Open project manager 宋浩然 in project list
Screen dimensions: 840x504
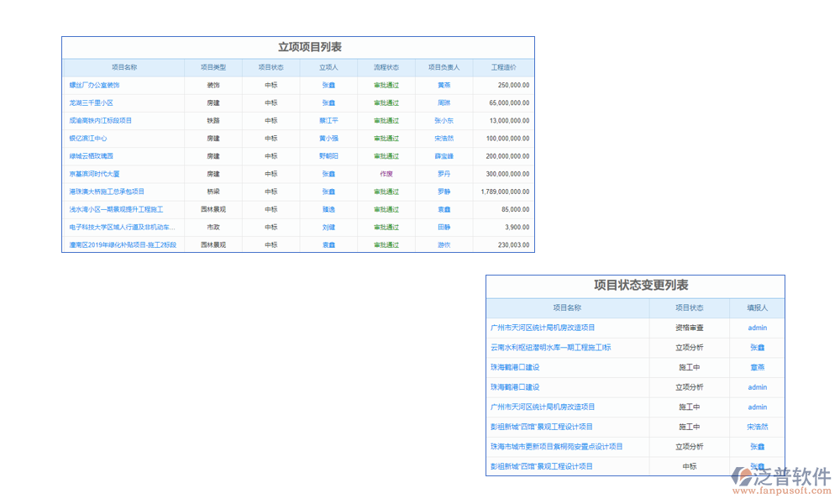click(x=444, y=139)
